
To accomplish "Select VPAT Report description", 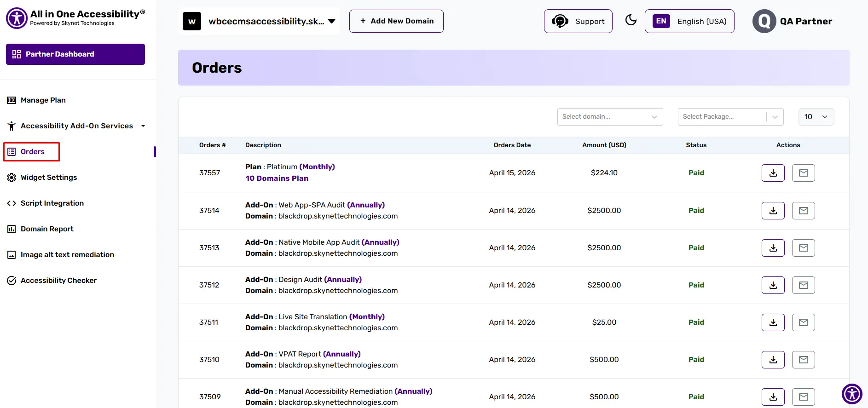I will point(303,354).
